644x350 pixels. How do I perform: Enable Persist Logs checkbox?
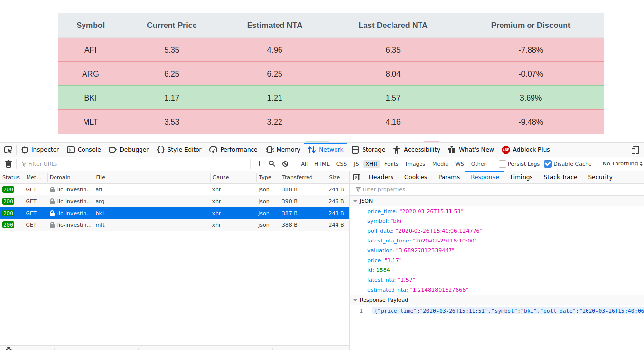tap(503, 164)
